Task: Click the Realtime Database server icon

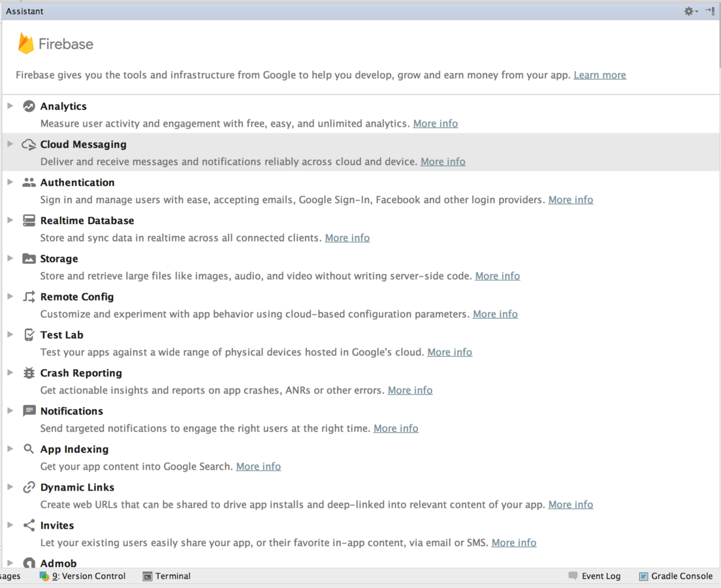Action: (x=29, y=221)
